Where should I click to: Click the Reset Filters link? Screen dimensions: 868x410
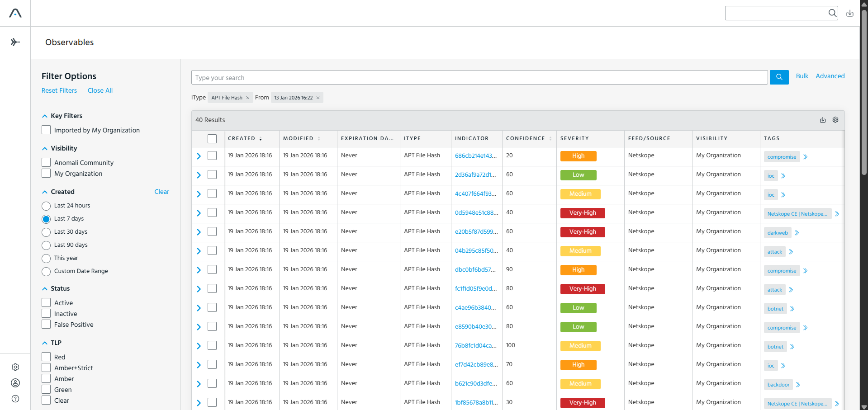[59, 90]
